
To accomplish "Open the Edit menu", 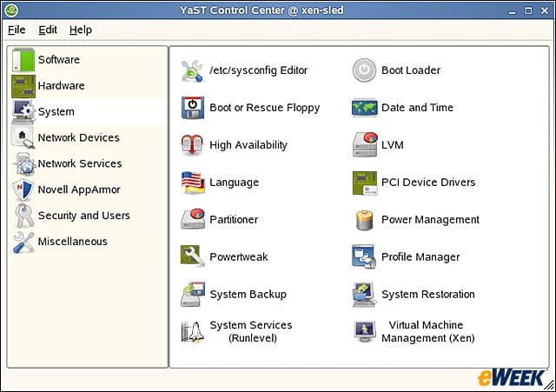I will pyautogui.click(x=48, y=30).
